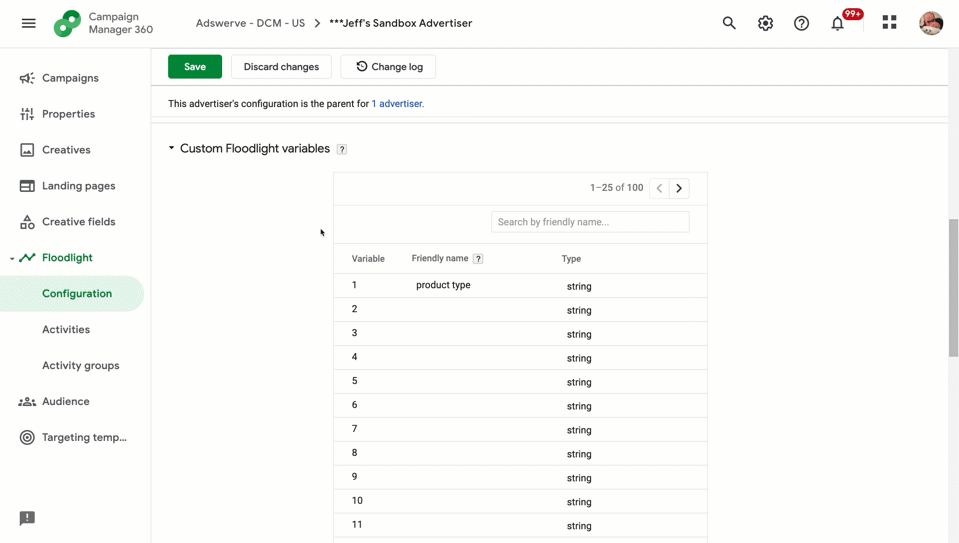Viewport: 959px width, 543px height.
Task: Select Activity groups in the sidebar
Action: (x=81, y=366)
